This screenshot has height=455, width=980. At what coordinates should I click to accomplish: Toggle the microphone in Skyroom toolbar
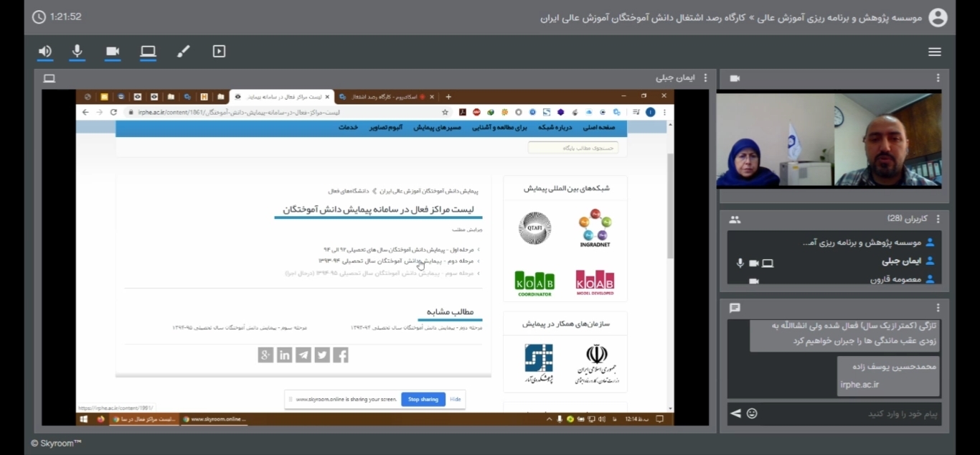click(x=77, y=51)
